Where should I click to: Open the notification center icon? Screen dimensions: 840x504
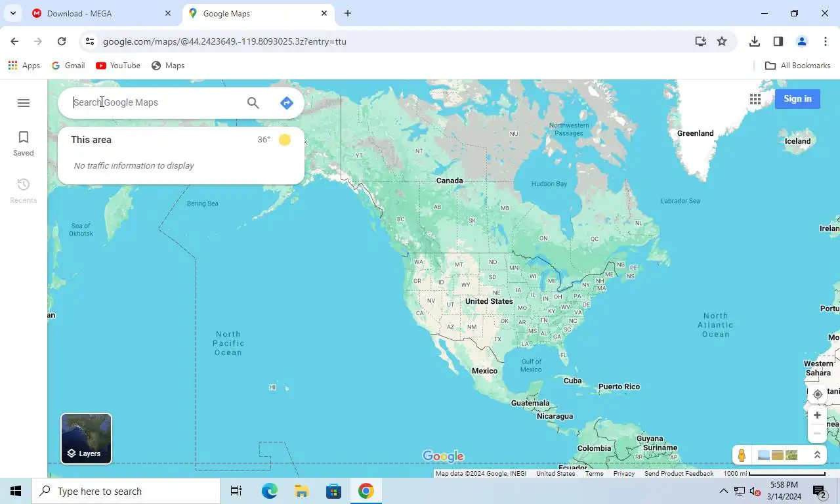[820, 491]
